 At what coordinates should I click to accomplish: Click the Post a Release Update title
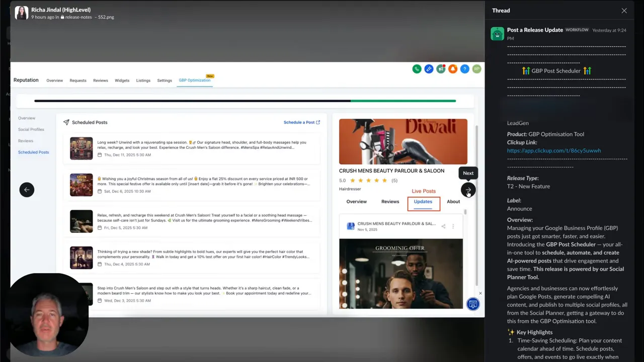coord(535,30)
